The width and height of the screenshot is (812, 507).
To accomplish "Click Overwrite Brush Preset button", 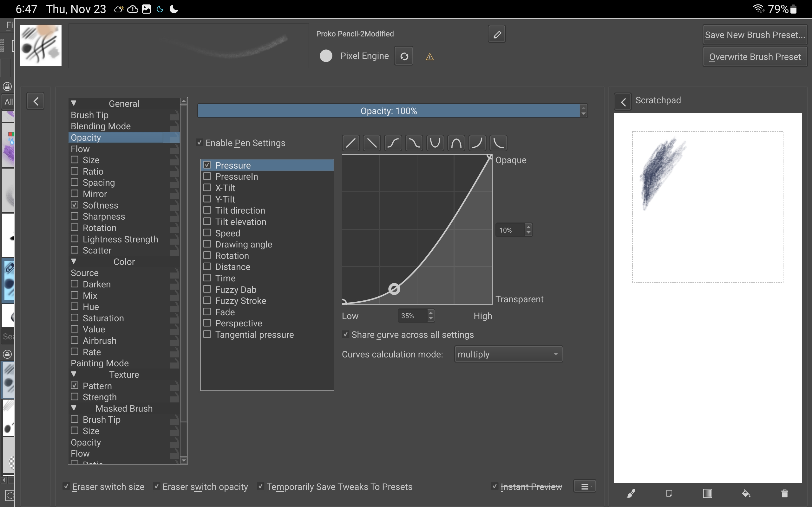I will [x=755, y=57].
